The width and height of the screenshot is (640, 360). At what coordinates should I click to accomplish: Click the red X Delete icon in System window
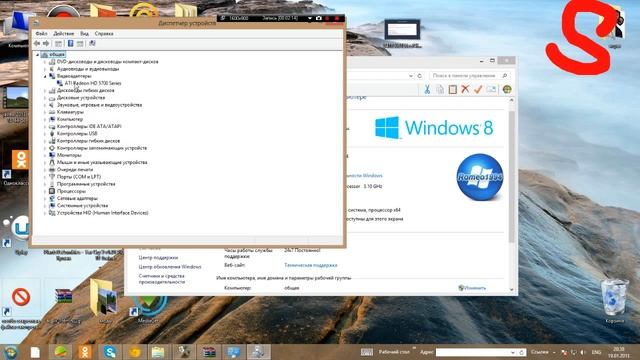pyautogui.click(x=465, y=89)
